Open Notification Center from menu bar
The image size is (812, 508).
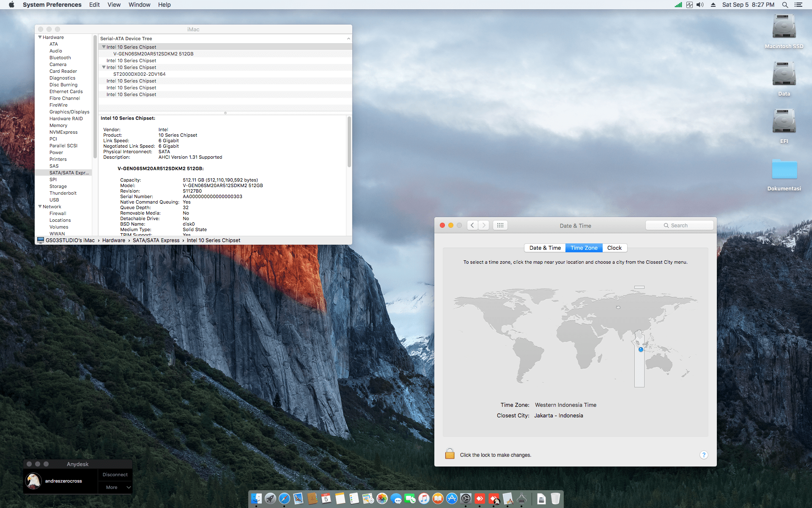(798, 5)
